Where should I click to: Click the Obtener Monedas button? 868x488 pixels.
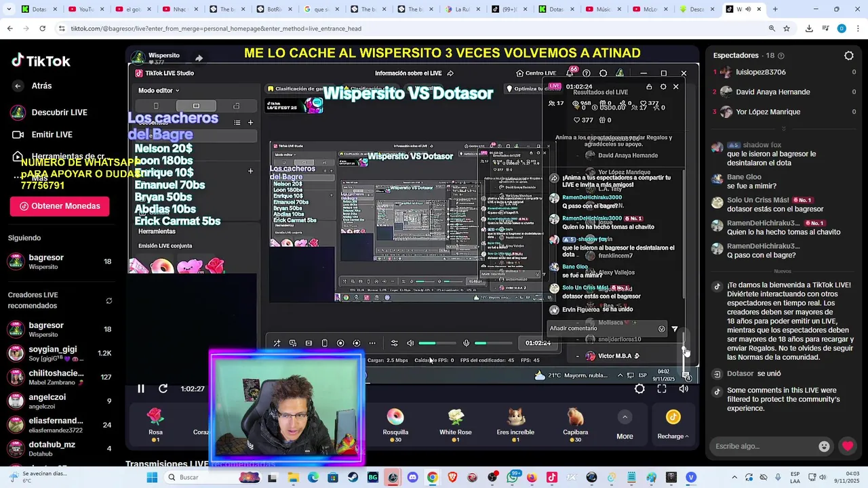point(60,206)
